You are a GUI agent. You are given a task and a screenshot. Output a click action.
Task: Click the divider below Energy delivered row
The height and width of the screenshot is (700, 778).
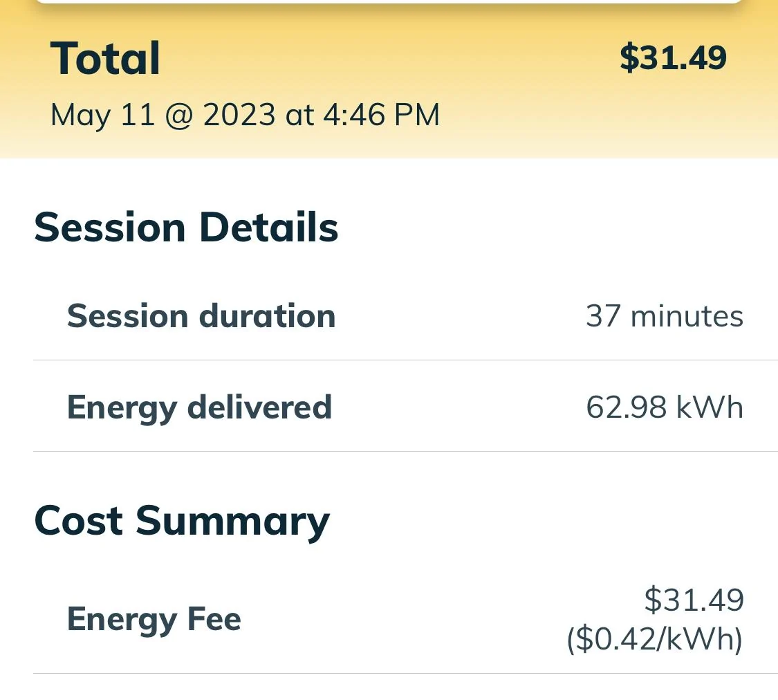405,452
